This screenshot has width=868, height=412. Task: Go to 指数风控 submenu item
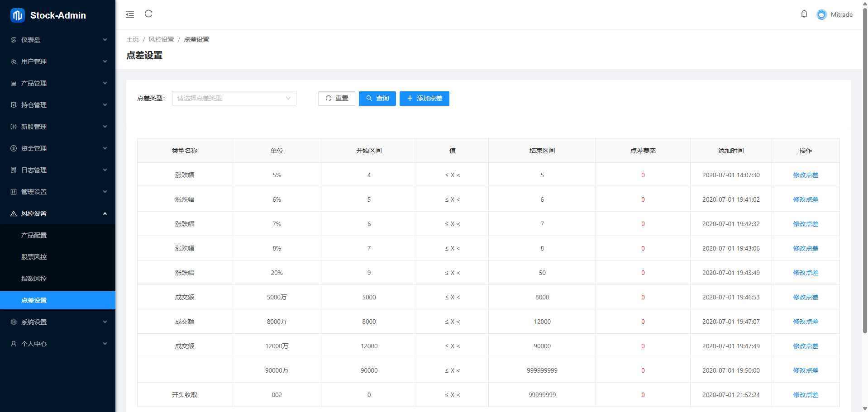click(34, 279)
